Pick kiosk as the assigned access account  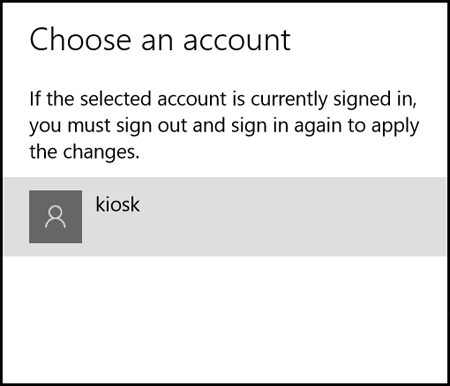click(x=225, y=217)
